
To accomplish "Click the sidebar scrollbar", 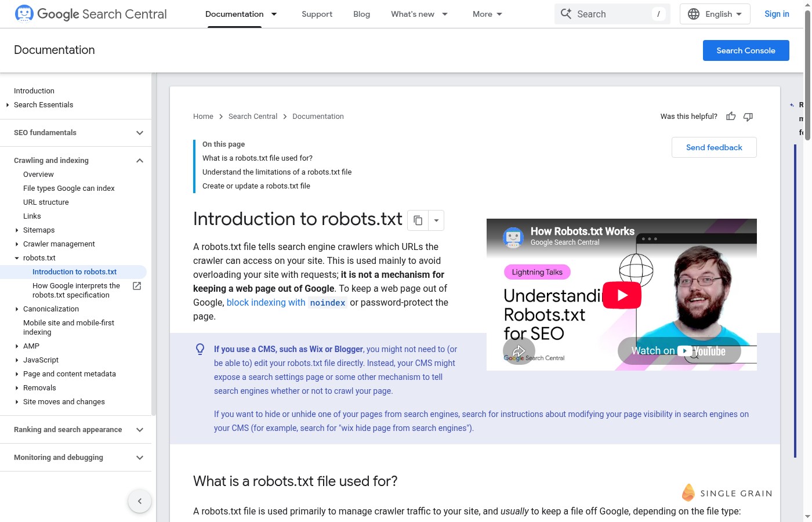I will [x=154, y=244].
